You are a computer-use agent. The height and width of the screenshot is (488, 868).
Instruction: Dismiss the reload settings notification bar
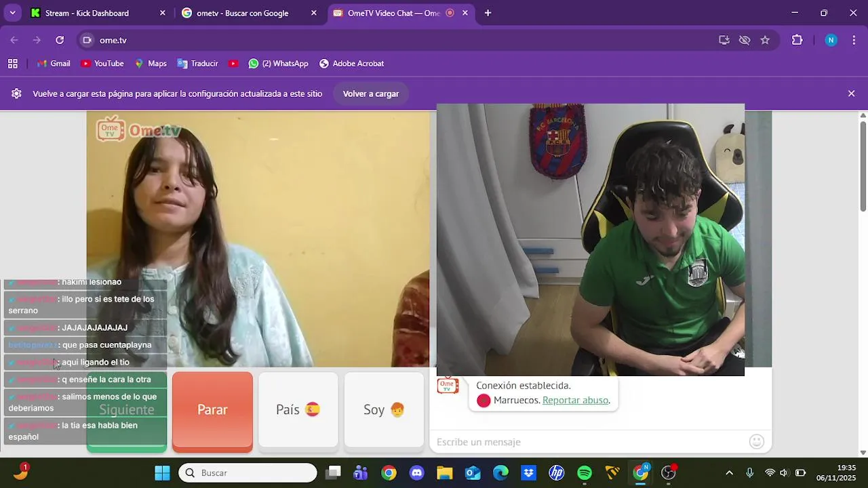[851, 94]
